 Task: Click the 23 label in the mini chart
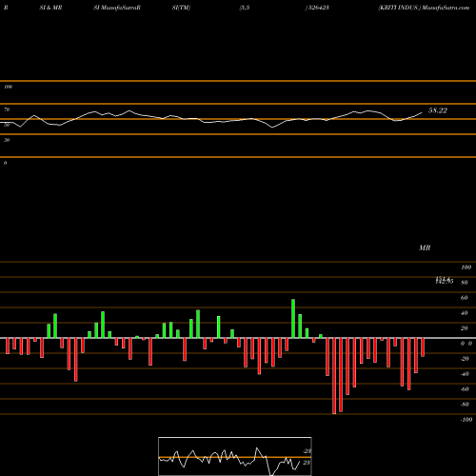click(307, 463)
